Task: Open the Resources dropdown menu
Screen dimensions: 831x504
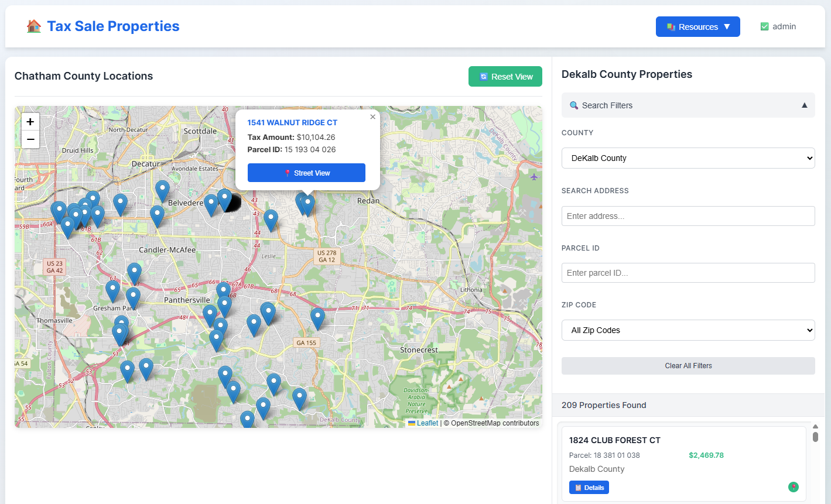Action: point(697,27)
